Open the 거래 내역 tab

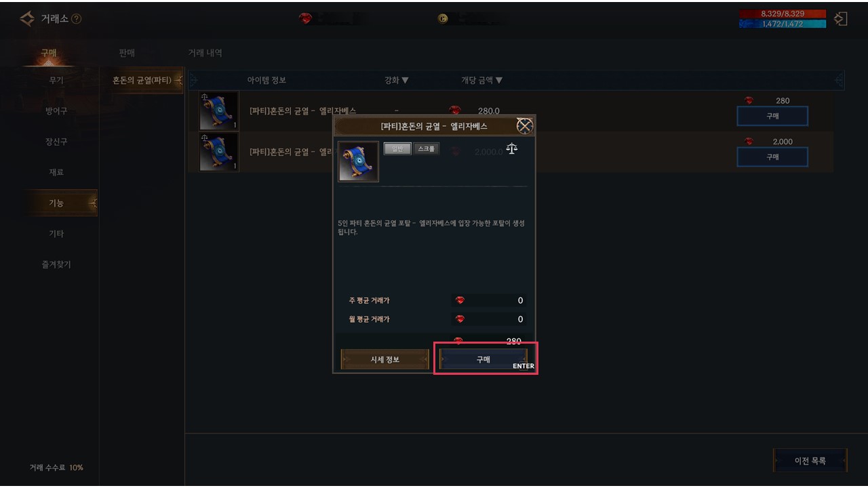point(205,53)
